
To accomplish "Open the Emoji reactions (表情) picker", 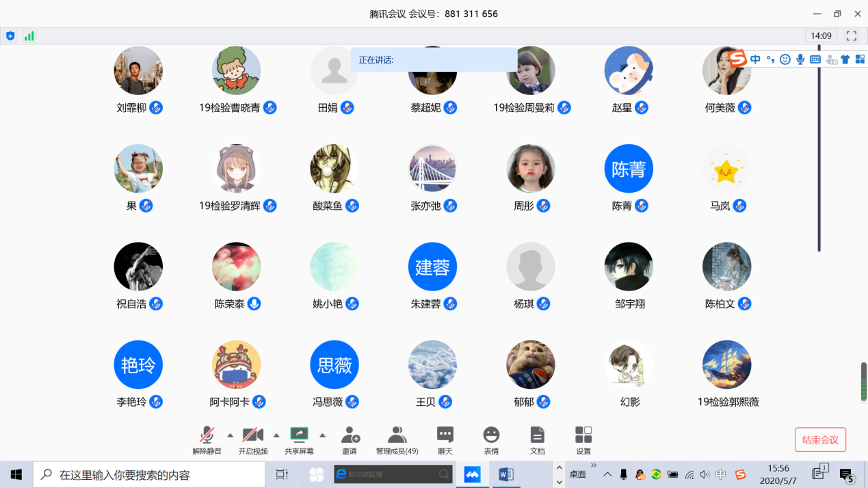I will [x=491, y=440].
